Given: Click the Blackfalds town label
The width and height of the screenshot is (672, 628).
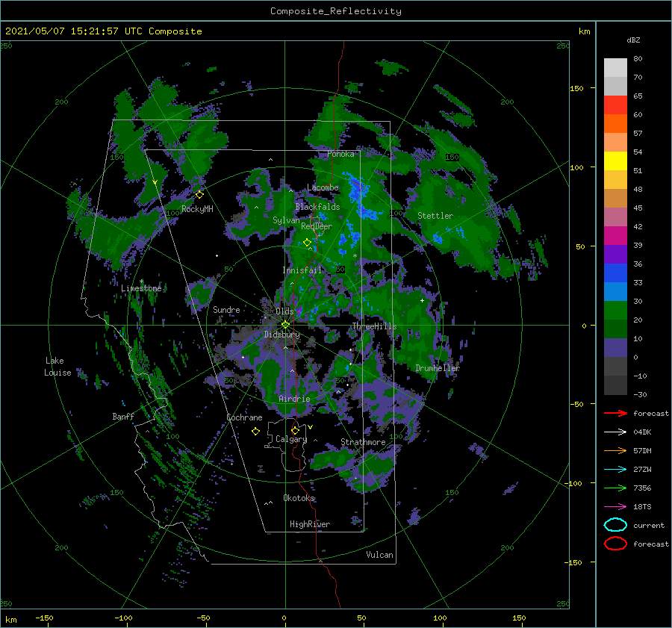Looking at the screenshot, I should (x=317, y=207).
